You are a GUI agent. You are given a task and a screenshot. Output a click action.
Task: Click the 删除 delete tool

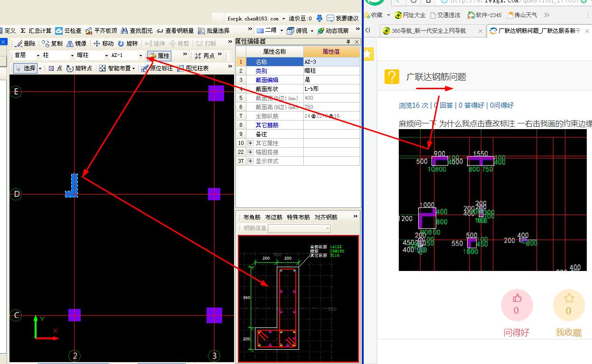25,44
